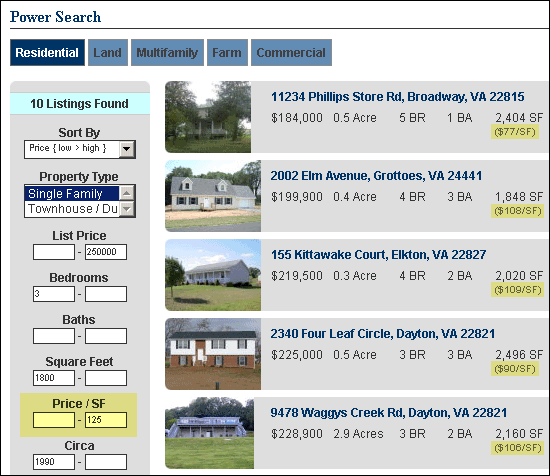
Task: Click Bedrooms minimum field showing 3
Action: [54, 294]
